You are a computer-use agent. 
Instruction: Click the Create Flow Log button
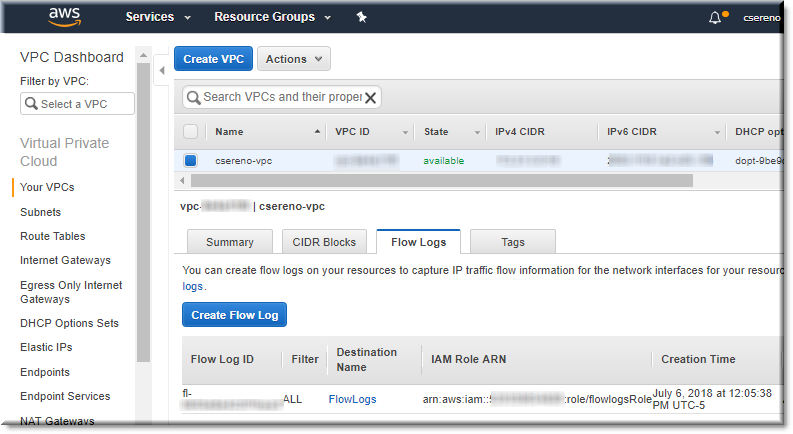tap(234, 315)
